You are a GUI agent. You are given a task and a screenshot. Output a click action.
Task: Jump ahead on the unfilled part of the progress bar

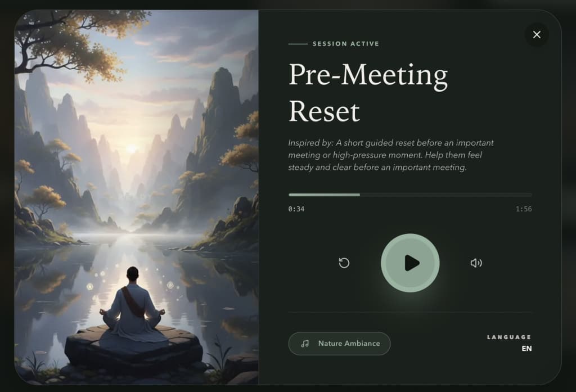click(x=446, y=195)
